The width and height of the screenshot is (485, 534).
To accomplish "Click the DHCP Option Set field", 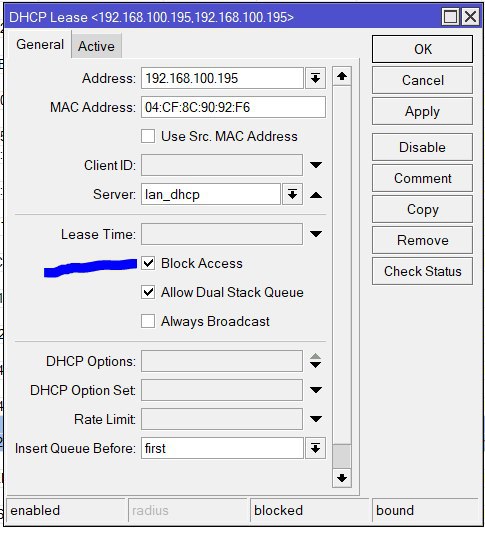I will coord(222,390).
